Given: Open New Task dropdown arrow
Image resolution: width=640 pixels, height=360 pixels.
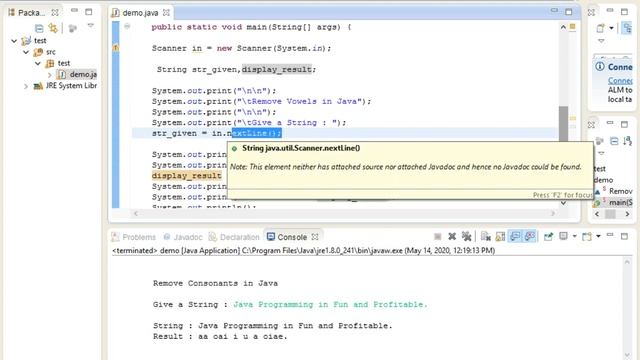Looking at the screenshot, I should pyautogui.click(x=611, y=28).
